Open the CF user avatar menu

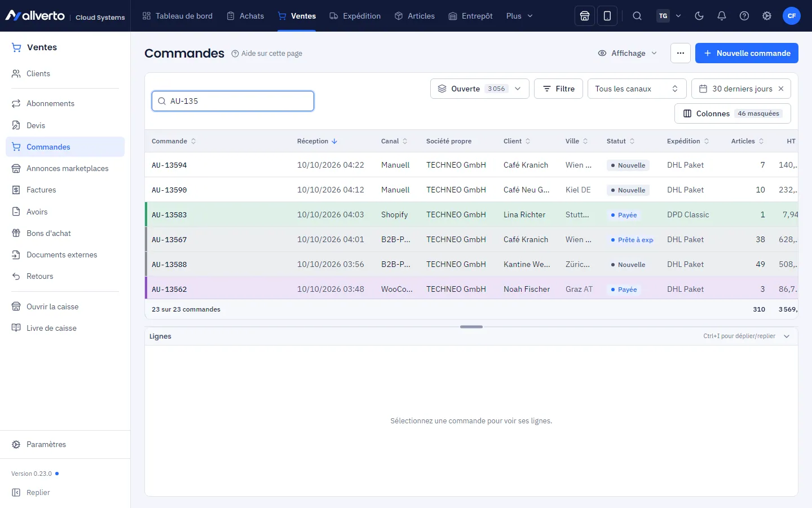[792, 16]
